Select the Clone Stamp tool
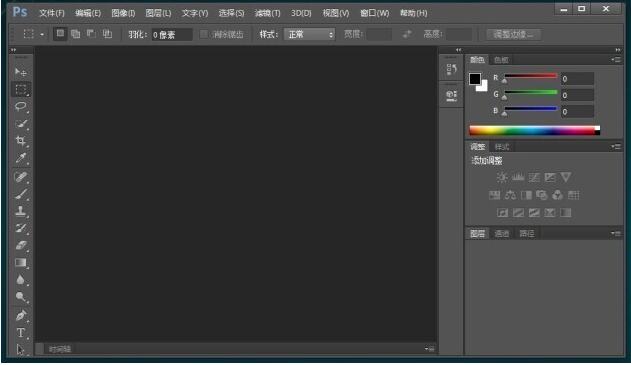Image resolution: width=631 pixels, height=365 pixels. click(x=21, y=211)
